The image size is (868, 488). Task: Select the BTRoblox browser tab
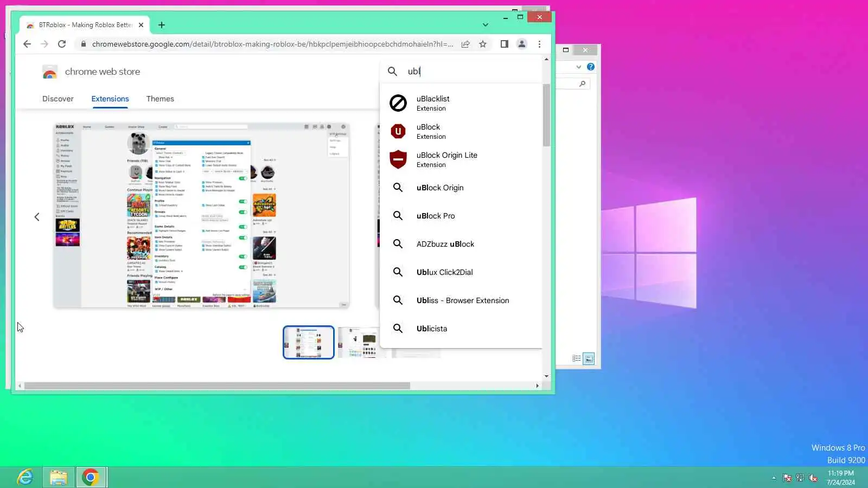coord(85,25)
